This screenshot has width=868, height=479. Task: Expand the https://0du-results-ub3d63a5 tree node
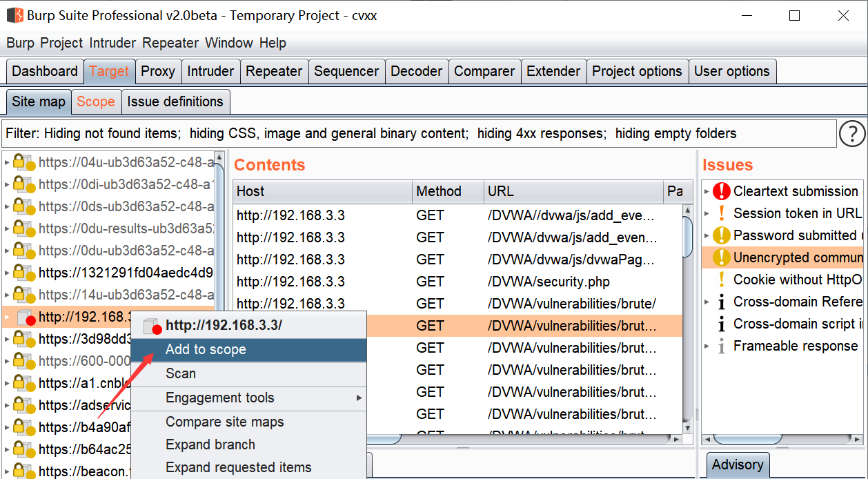[x=7, y=228]
